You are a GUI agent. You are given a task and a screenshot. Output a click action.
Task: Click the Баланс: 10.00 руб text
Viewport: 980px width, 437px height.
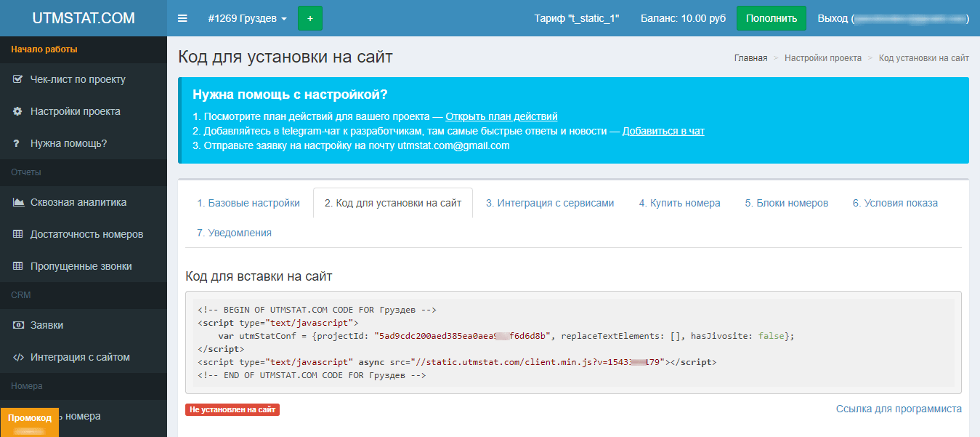[x=683, y=18]
